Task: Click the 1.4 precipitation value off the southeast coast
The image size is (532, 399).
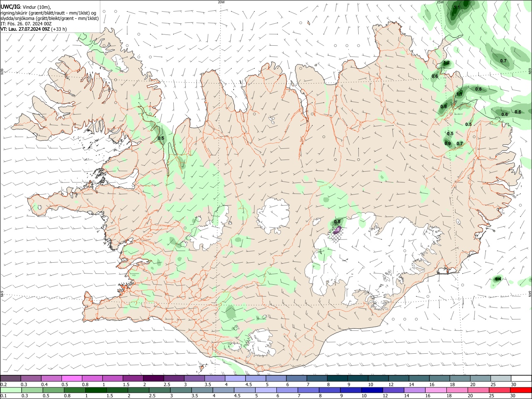Action: (x=498, y=279)
